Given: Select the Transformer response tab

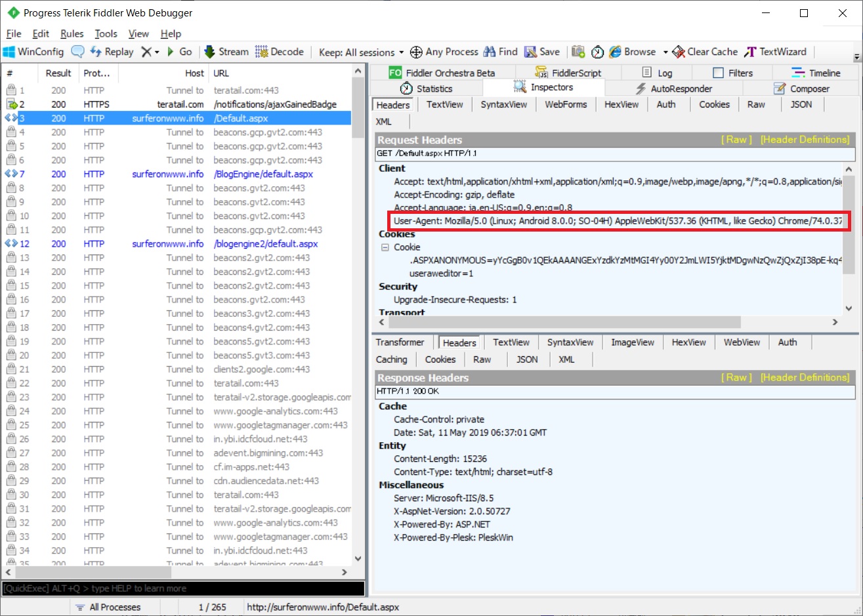Looking at the screenshot, I should pyautogui.click(x=400, y=342).
